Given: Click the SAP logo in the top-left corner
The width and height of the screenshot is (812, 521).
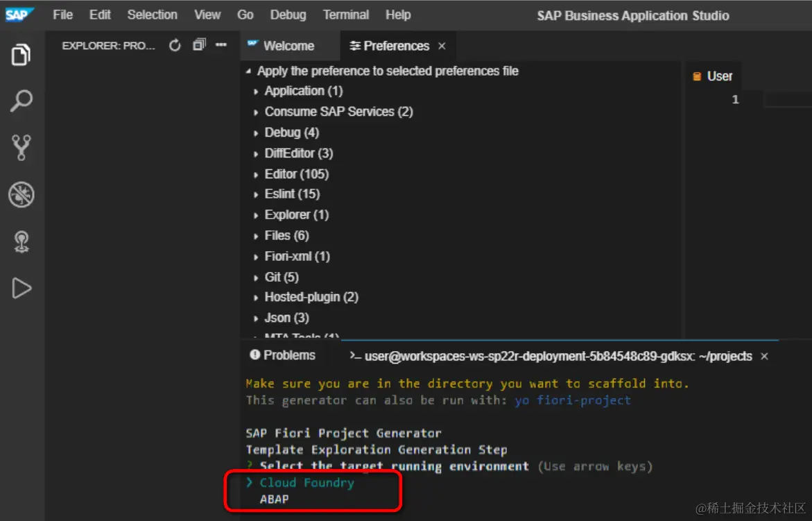Looking at the screenshot, I should pyautogui.click(x=19, y=15).
